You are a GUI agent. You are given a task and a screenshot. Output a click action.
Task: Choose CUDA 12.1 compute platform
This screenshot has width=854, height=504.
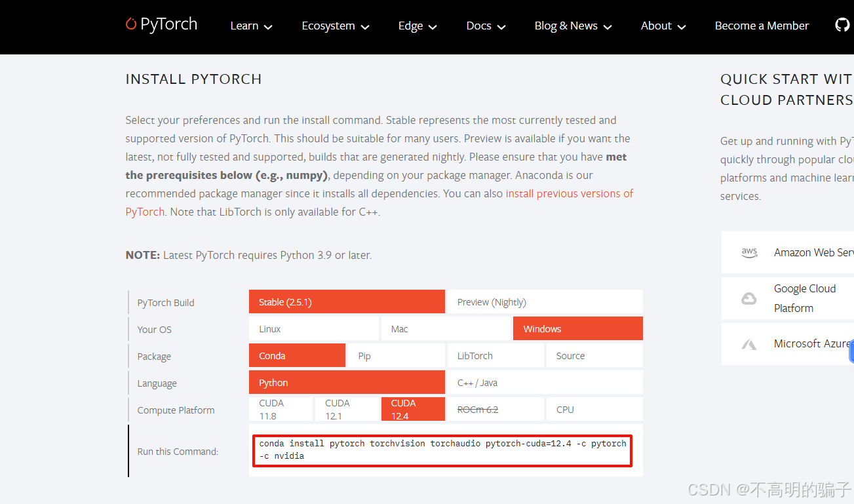(x=347, y=409)
